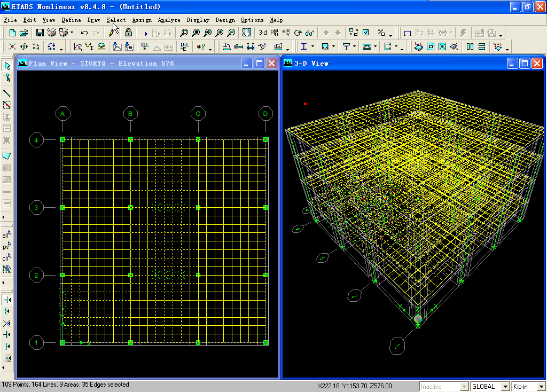Toggle snap to points and grid intersections
This screenshot has height=392, width=547.
[7, 300]
